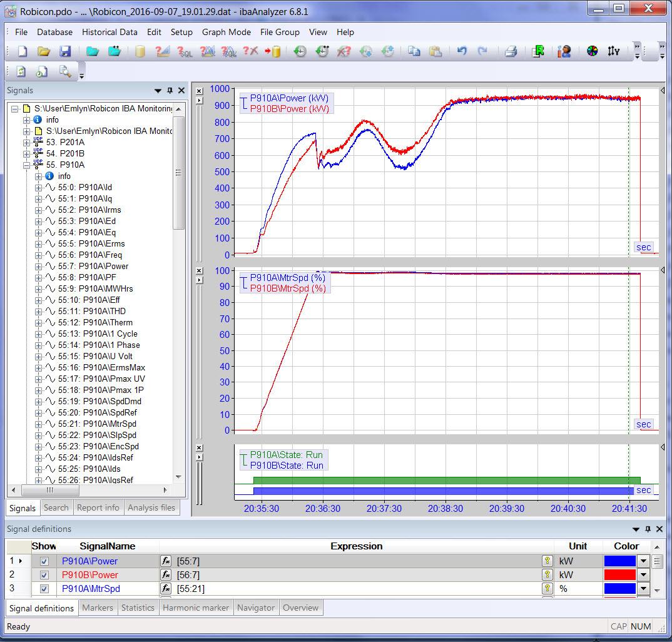Open the Signal definitions panel dropdown arrow
The width and height of the screenshot is (672, 642).
[636, 529]
